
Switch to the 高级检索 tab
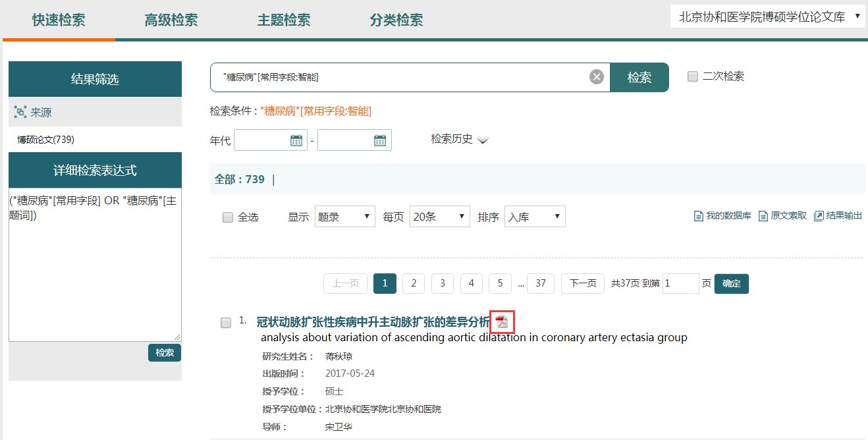pyautogui.click(x=171, y=20)
